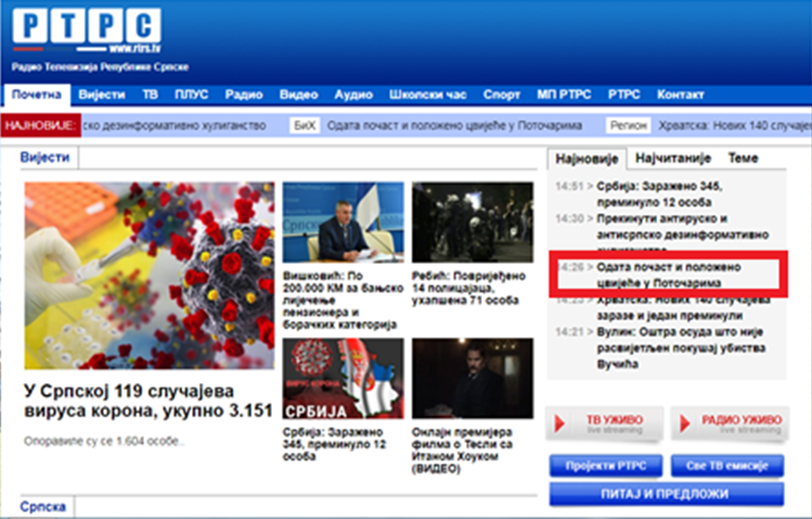The width and height of the screenshot is (812, 519).
Task: Open the highlighted Поточарима news link
Action: coord(668,275)
